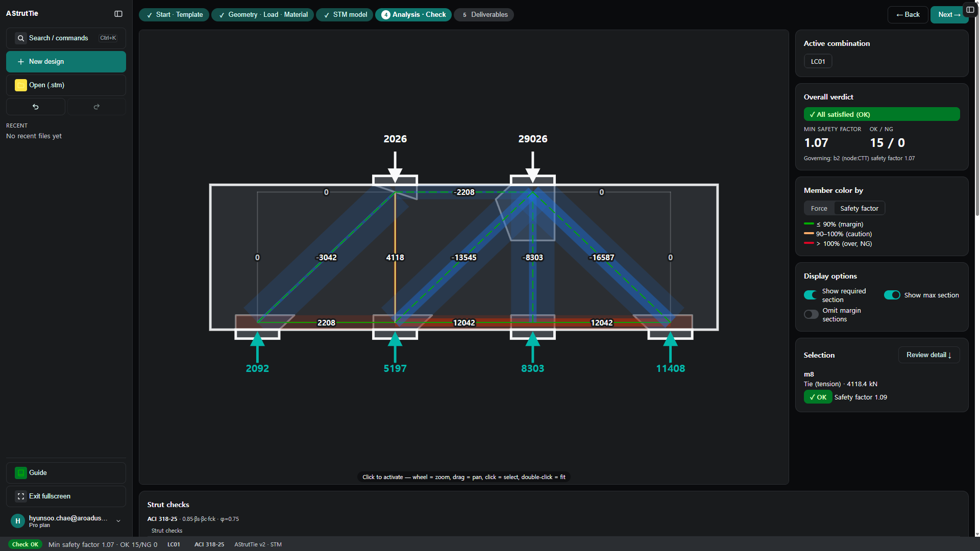Click the undo arrow button

pos(36,107)
